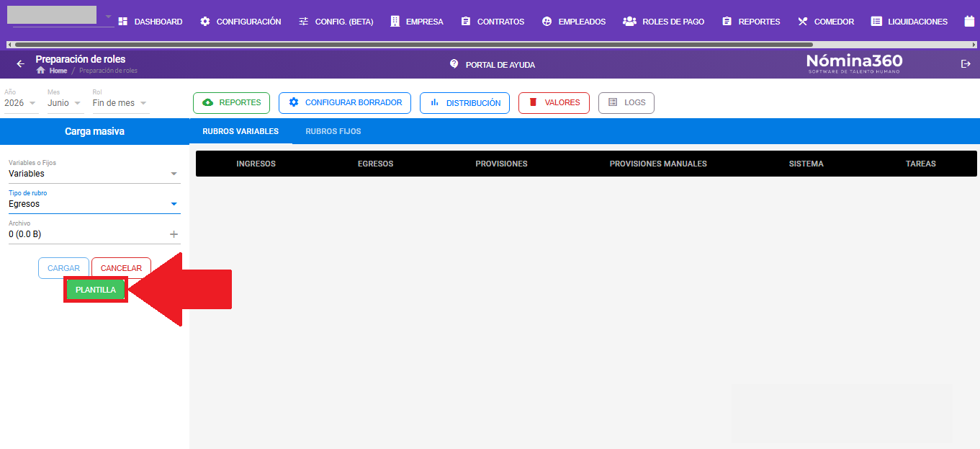Select the Ingresos category tab
The image size is (980, 449).
(256, 164)
